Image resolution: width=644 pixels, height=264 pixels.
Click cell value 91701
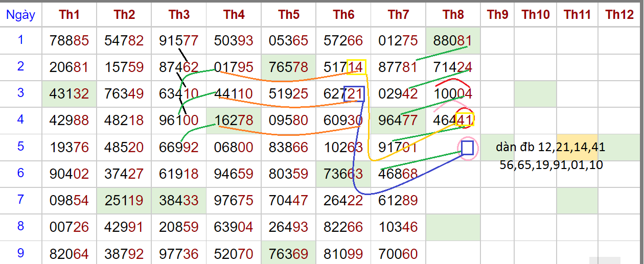tap(398, 148)
